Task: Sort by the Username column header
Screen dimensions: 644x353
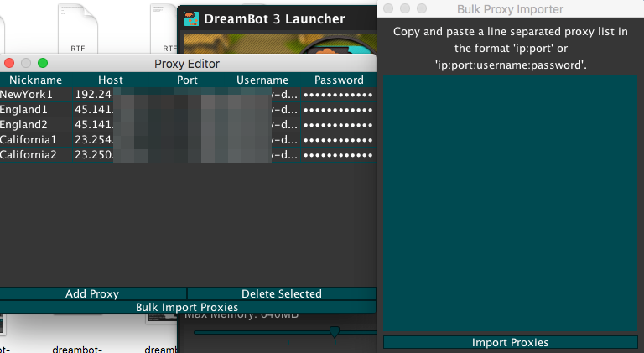Action: point(262,80)
